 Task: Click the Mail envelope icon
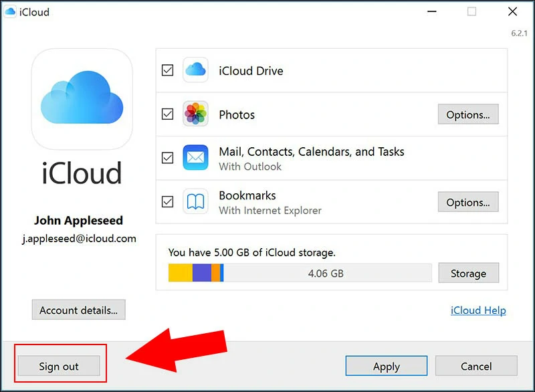(x=195, y=157)
